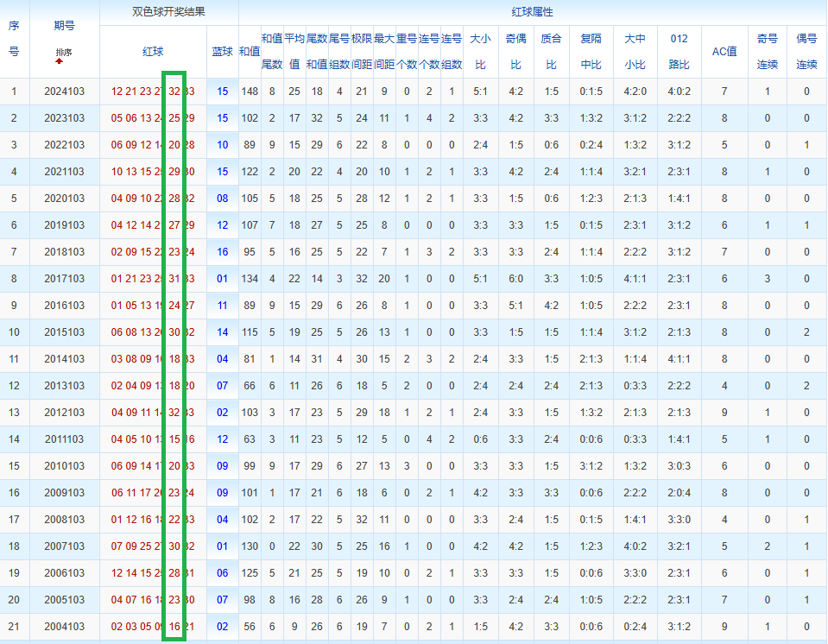The height and width of the screenshot is (644, 828).
Task: Select period number 2021103
Action: click(x=65, y=172)
